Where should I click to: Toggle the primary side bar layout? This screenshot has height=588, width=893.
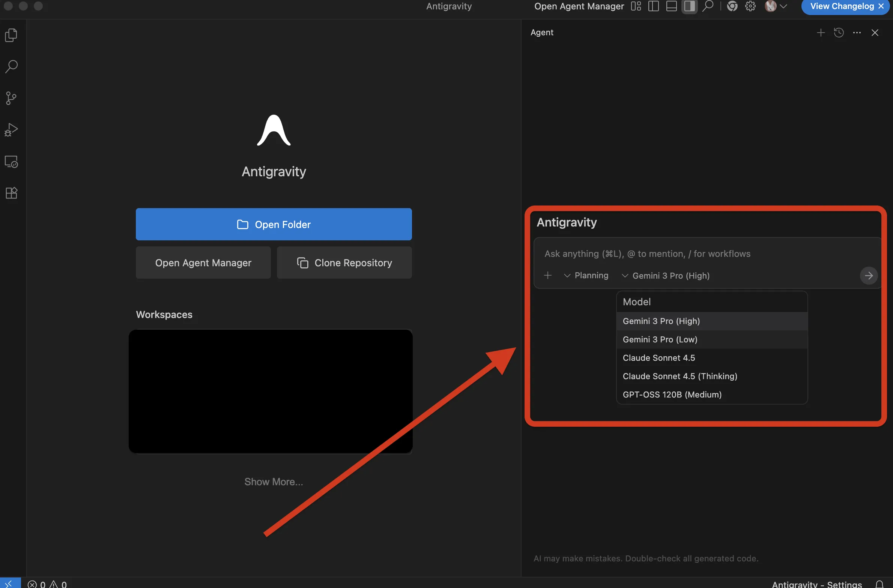pyautogui.click(x=653, y=6)
